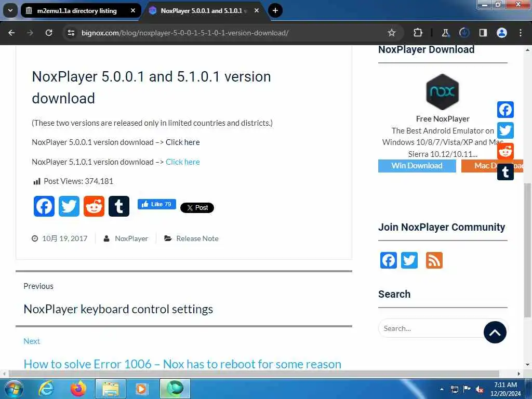Open Action Center flag tray icon

pos(467,389)
